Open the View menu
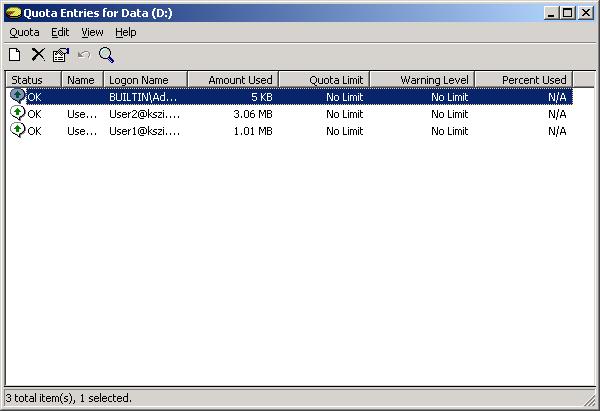Screen dimensions: 600x411 pos(92,32)
